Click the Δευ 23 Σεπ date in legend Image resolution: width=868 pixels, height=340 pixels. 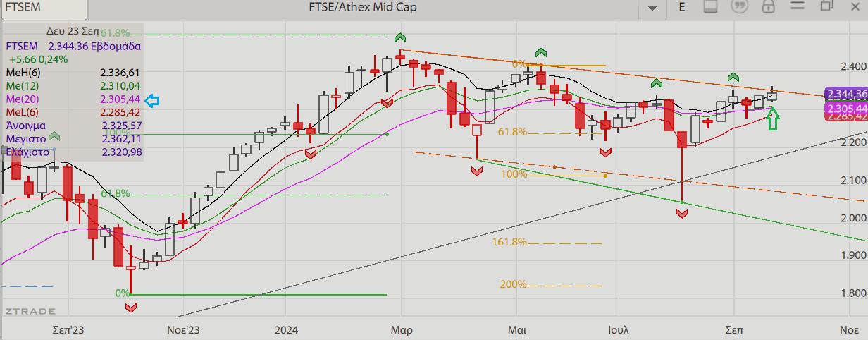pyautogui.click(x=72, y=32)
